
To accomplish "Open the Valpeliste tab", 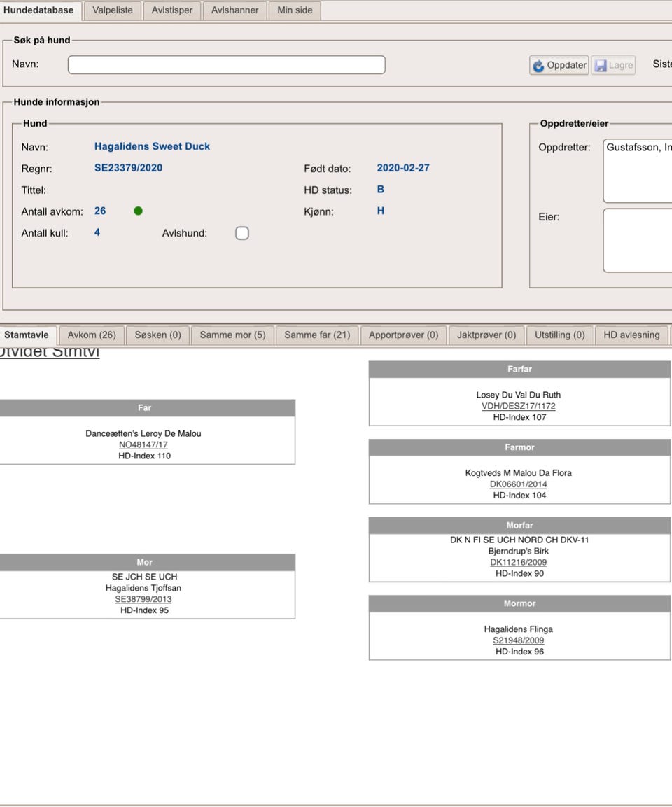I will click(x=113, y=10).
